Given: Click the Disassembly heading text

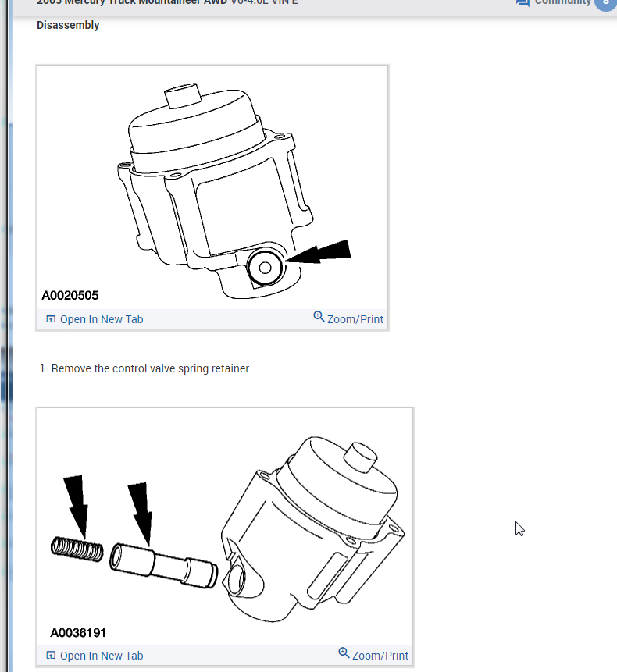Looking at the screenshot, I should 68,25.
